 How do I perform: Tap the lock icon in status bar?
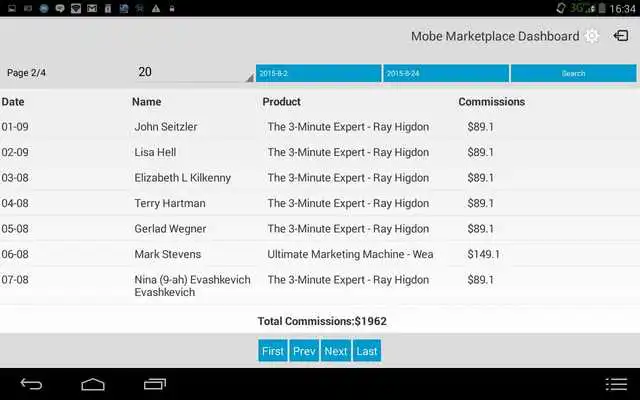tap(172, 8)
